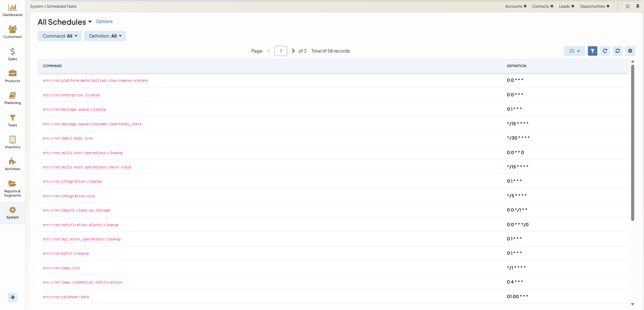Switch to the Opportunities pinned tab
Viewport: 644px width, 310px height.
click(592, 6)
